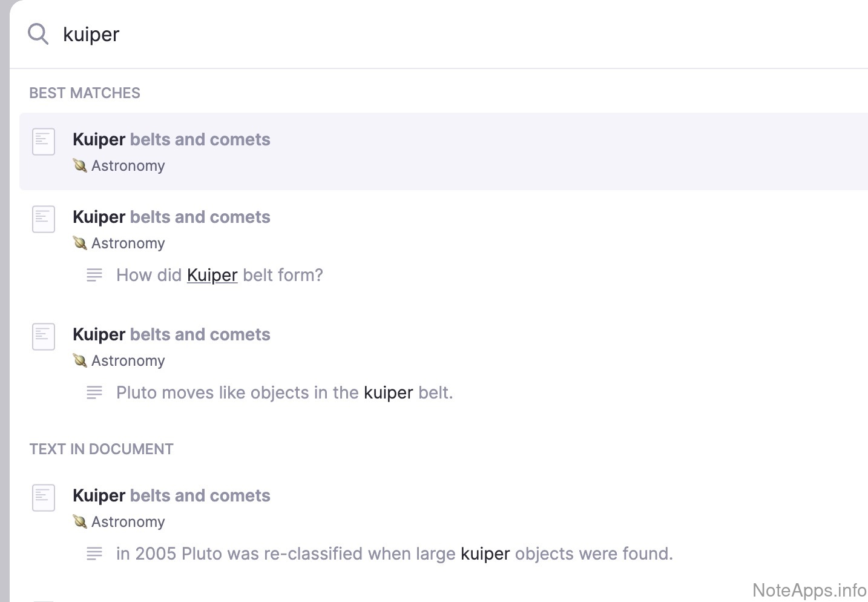Open the "How did Kuiper belt form?" match
Image resolution: width=868 pixels, height=602 pixels.
[x=219, y=275]
